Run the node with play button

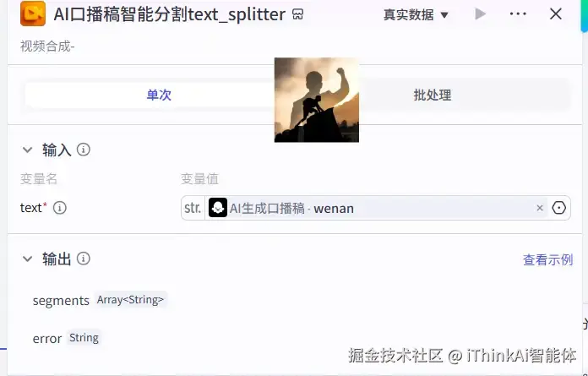tap(480, 14)
